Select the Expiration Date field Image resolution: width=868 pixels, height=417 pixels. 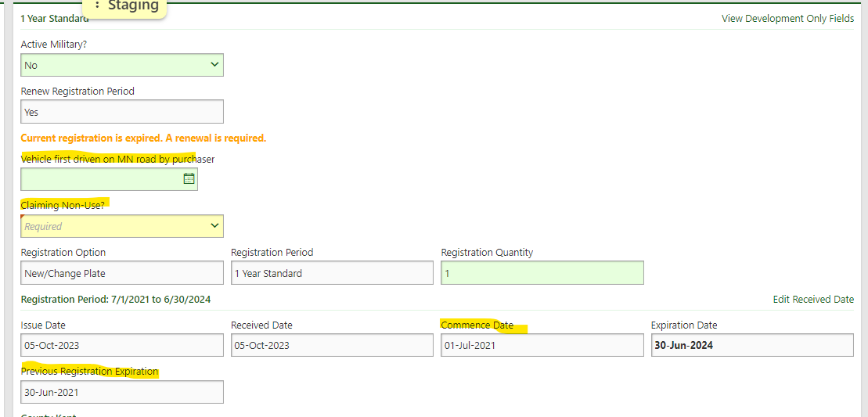point(751,345)
